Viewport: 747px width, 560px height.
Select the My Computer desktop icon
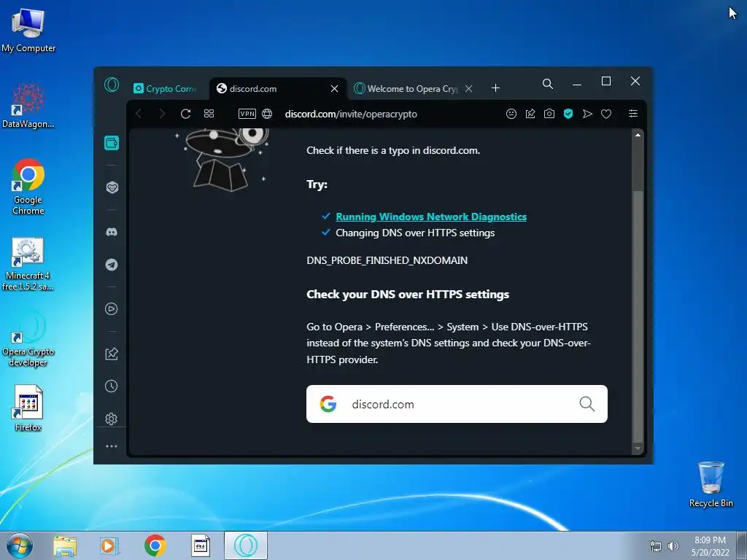point(28,30)
